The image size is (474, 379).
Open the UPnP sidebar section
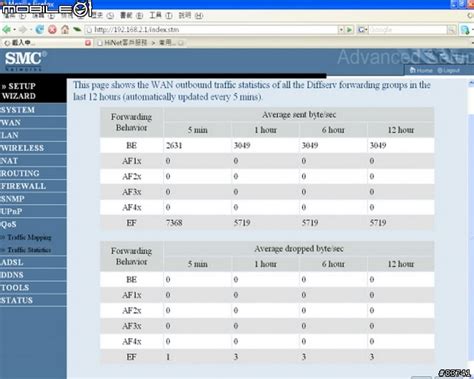pyautogui.click(x=33, y=211)
